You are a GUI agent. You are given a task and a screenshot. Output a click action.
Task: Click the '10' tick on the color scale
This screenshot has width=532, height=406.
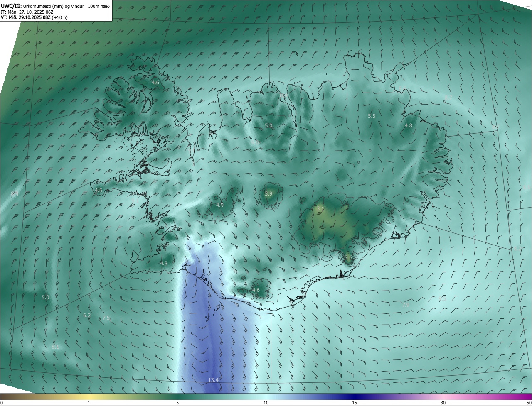tap(266, 403)
